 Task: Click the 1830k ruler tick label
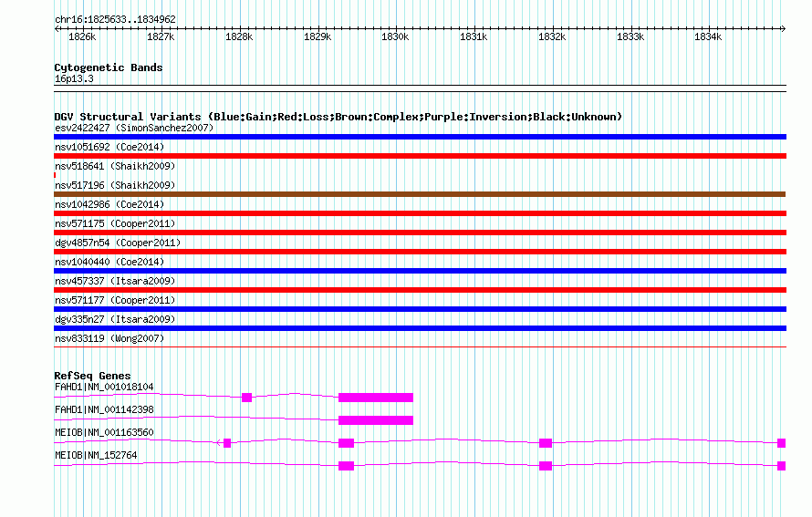(x=395, y=36)
